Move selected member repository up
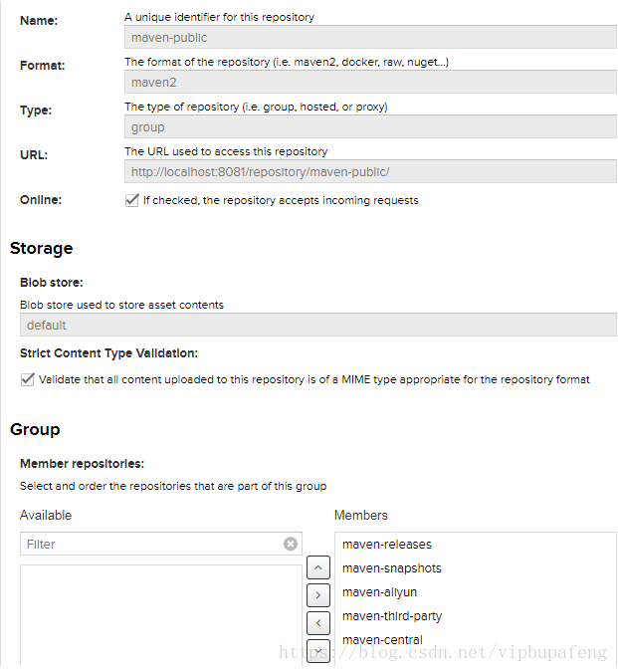The width and height of the screenshot is (618, 672). (318, 567)
